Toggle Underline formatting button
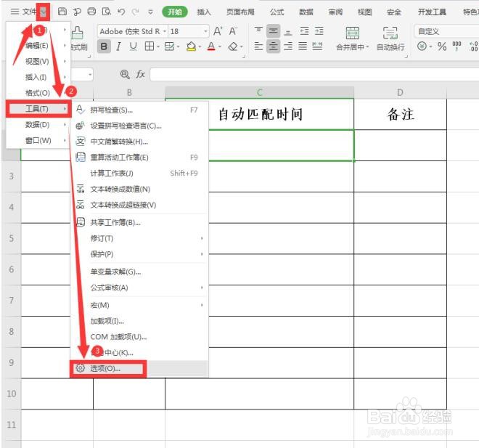Viewport: 479px width, 448px height. [133, 46]
